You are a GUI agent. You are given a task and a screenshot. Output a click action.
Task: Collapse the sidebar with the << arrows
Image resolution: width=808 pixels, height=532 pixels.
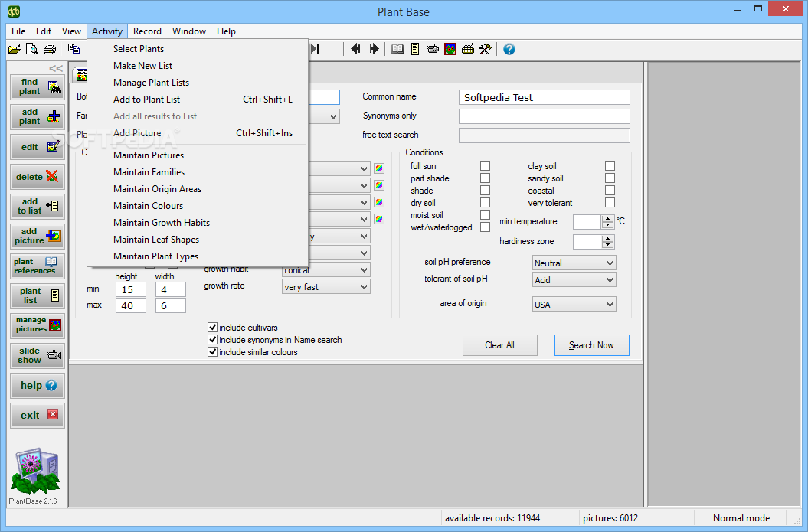pyautogui.click(x=56, y=68)
